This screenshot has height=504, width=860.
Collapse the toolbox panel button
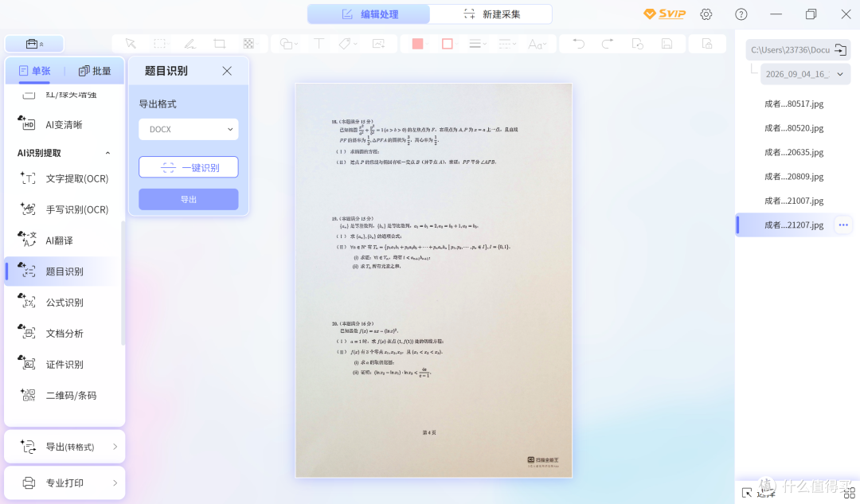[x=34, y=44]
